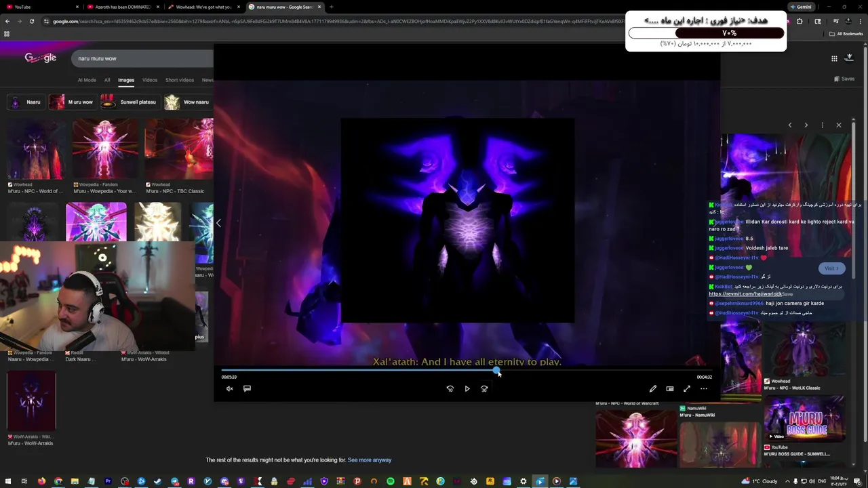The height and width of the screenshot is (488, 868).
Task: Open Google apps grid icon
Action: [x=834, y=58]
